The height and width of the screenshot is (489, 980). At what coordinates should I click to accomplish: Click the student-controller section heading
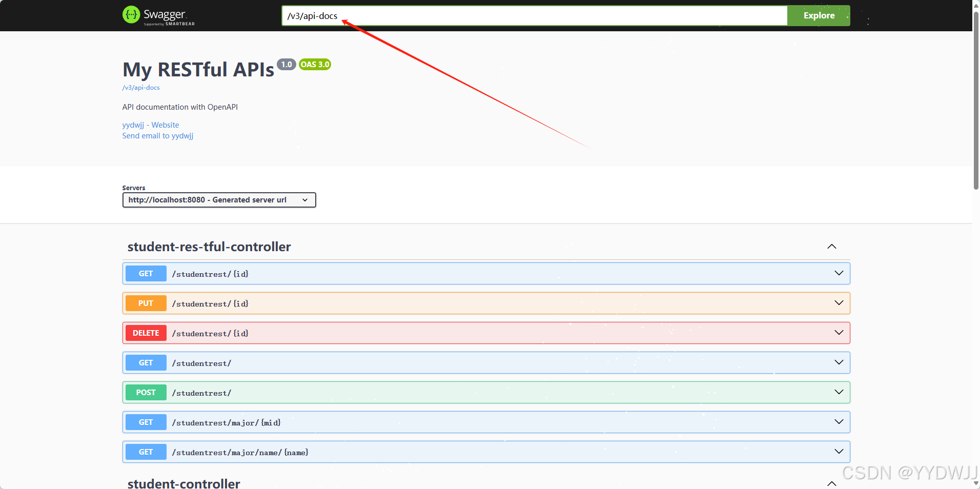(x=183, y=483)
